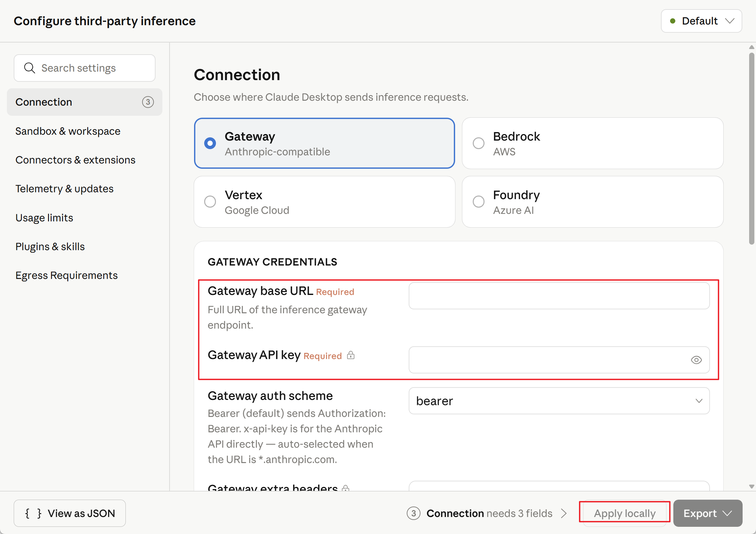Open Telemetry & updates section

pos(85,189)
